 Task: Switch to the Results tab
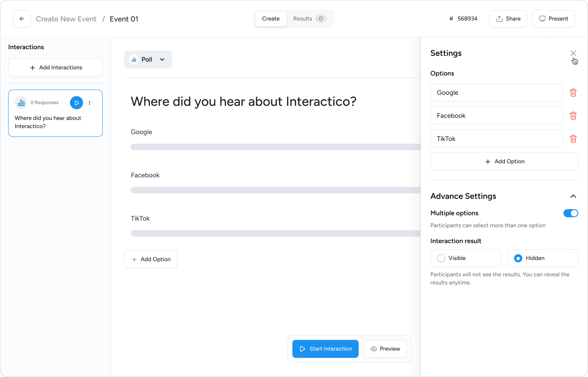[x=309, y=19]
